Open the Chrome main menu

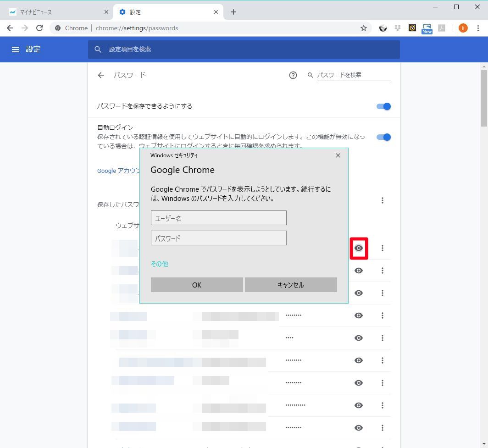coord(478,28)
